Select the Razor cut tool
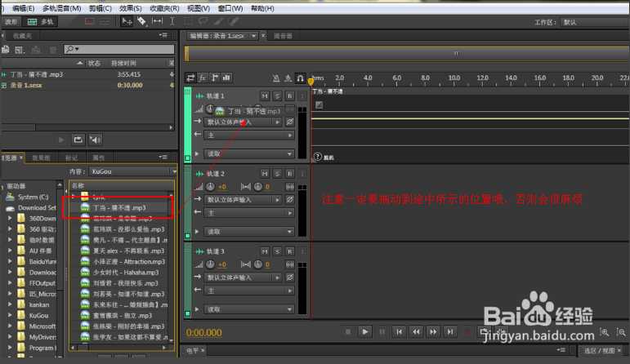Screen dimensions: 630x364 click(142, 21)
